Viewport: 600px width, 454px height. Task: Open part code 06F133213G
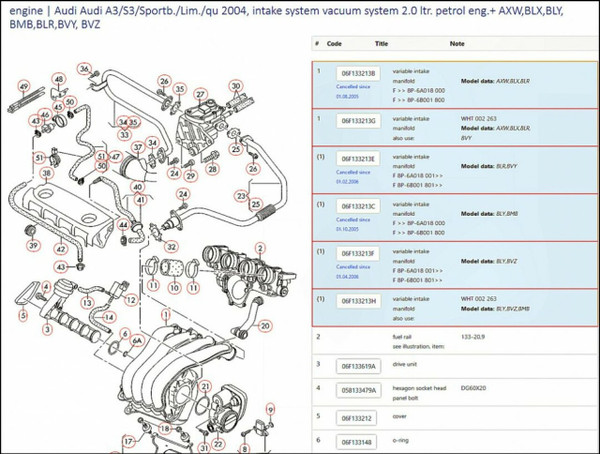358,120
